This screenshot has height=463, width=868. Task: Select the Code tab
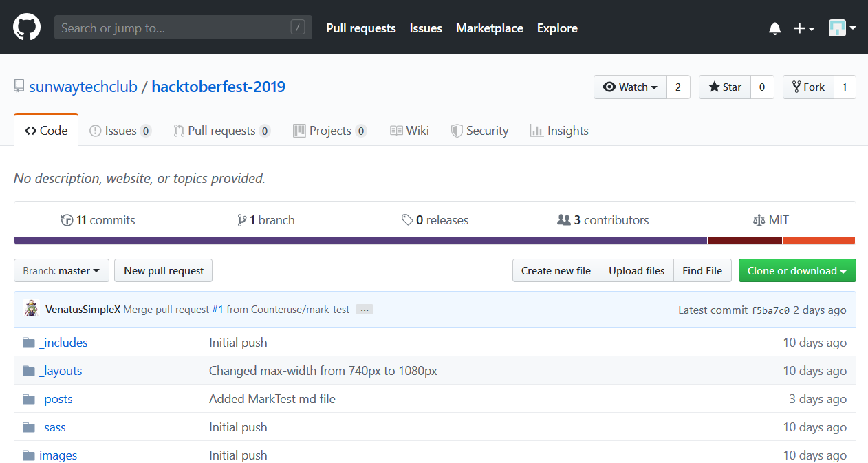click(46, 130)
